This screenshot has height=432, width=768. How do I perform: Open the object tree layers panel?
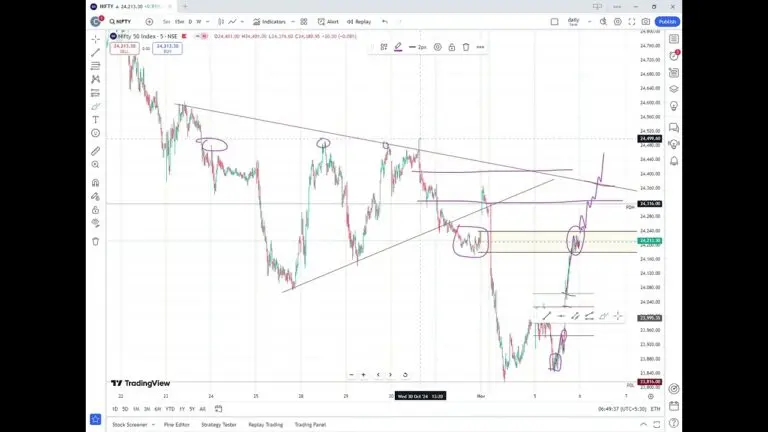click(674, 89)
